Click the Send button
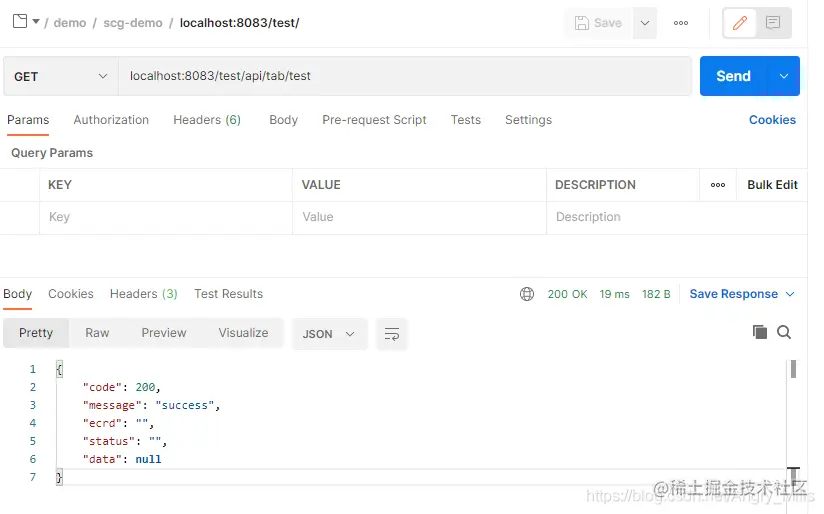The width and height of the screenshot is (824, 514). tap(734, 76)
